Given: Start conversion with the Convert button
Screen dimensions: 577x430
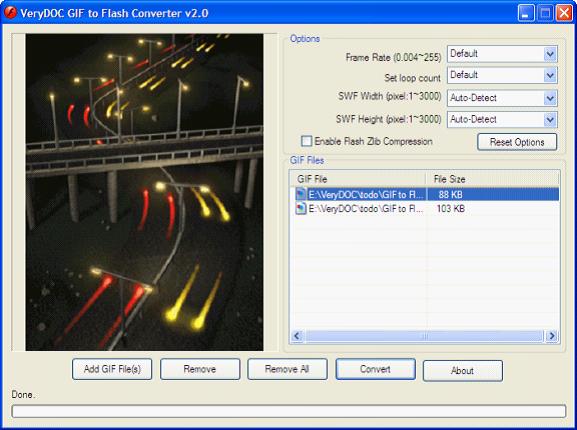Looking at the screenshot, I should pos(375,369).
